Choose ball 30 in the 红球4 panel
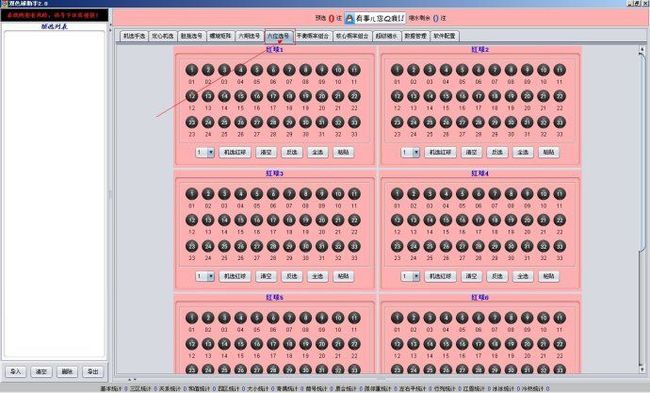This screenshot has height=393, width=650. tap(511, 246)
